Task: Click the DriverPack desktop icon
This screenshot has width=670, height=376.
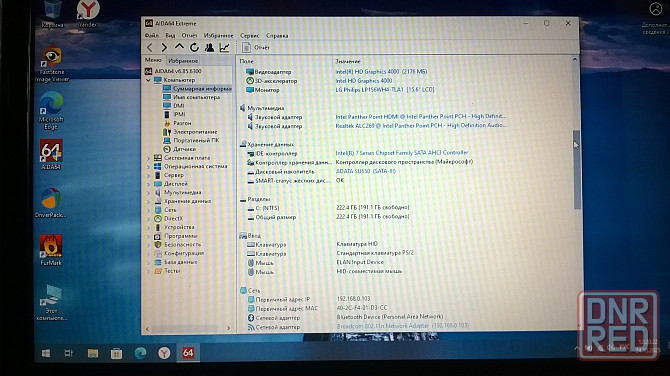Action: click(51, 203)
